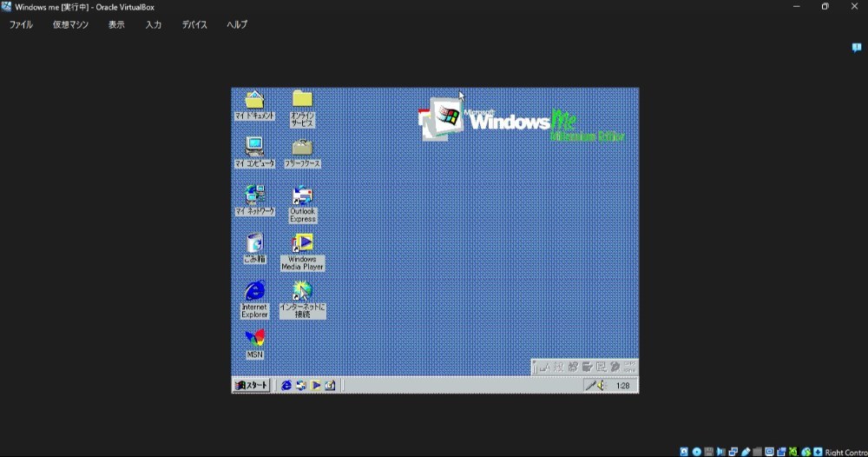
Task: Open the 仮想マシン menu
Action: [x=70, y=25]
